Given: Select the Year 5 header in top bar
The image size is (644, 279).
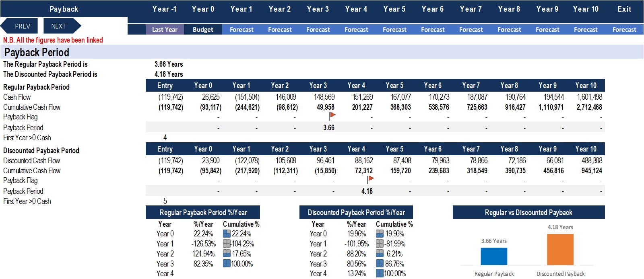Looking at the screenshot, I should (x=394, y=9).
